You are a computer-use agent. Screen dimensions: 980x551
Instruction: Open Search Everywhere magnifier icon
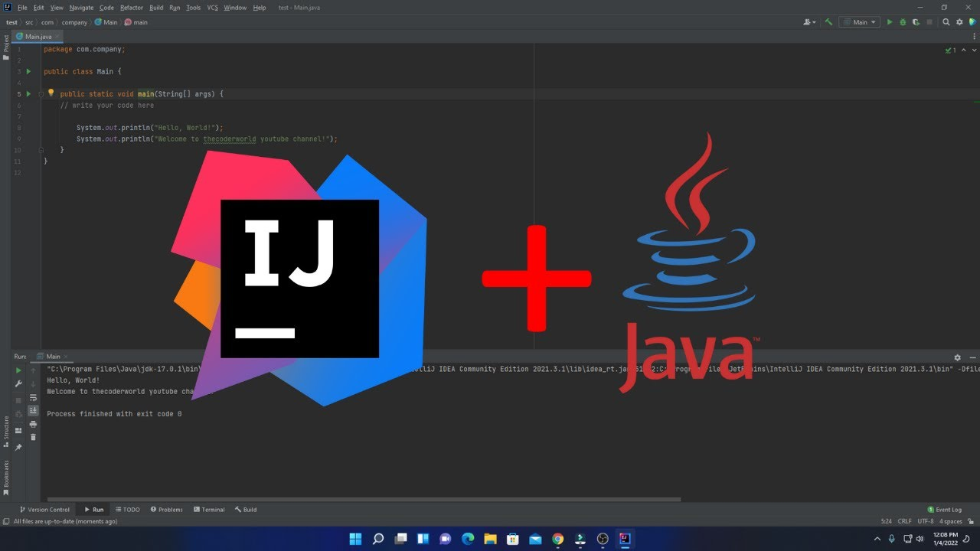pyautogui.click(x=946, y=22)
